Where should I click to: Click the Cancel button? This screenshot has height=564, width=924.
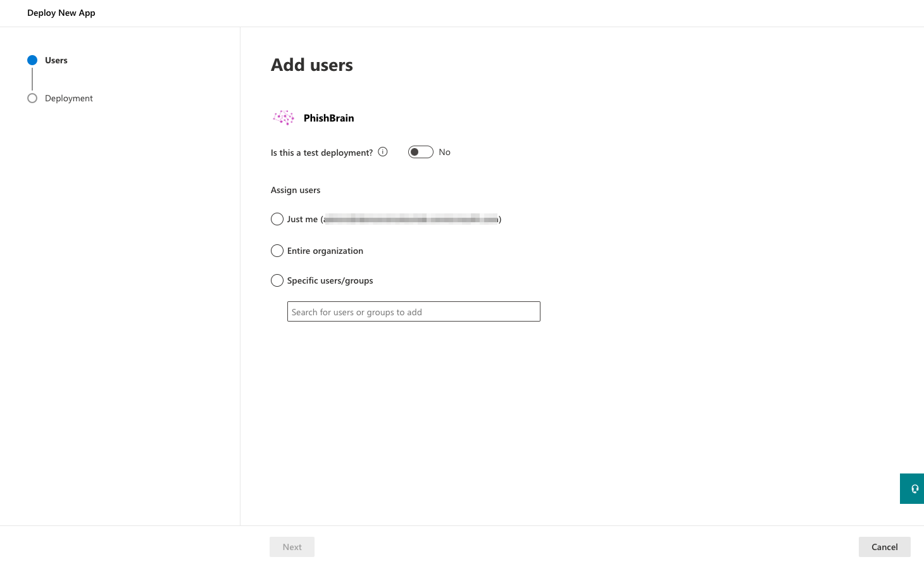pos(885,547)
